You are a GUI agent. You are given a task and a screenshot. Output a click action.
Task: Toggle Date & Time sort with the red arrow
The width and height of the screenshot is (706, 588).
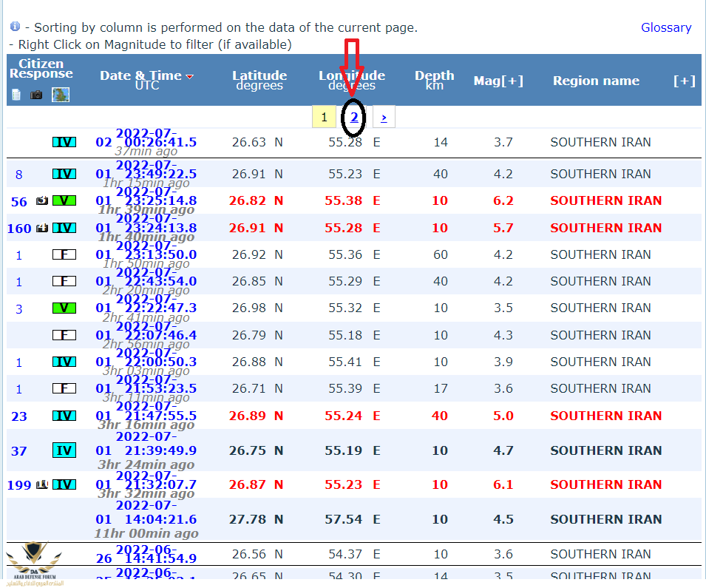[190, 76]
